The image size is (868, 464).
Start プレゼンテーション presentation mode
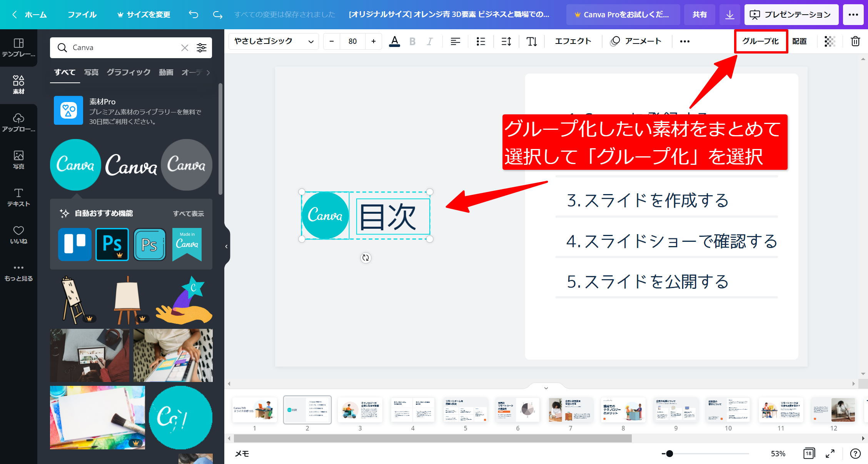coord(791,15)
